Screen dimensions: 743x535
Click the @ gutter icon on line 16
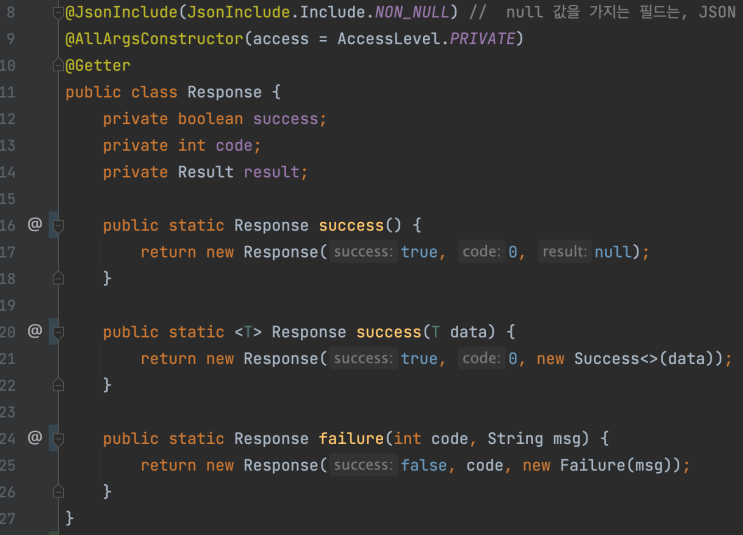coord(35,224)
